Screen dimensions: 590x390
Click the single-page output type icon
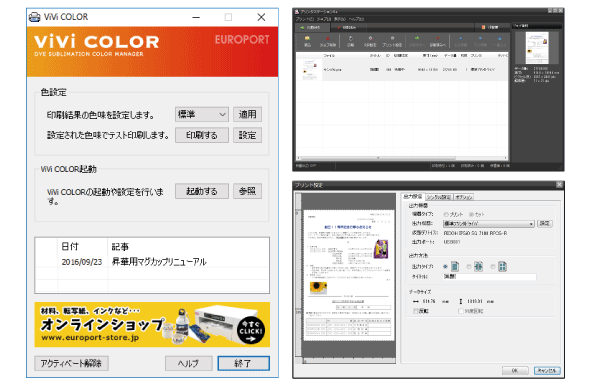(455, 267)
